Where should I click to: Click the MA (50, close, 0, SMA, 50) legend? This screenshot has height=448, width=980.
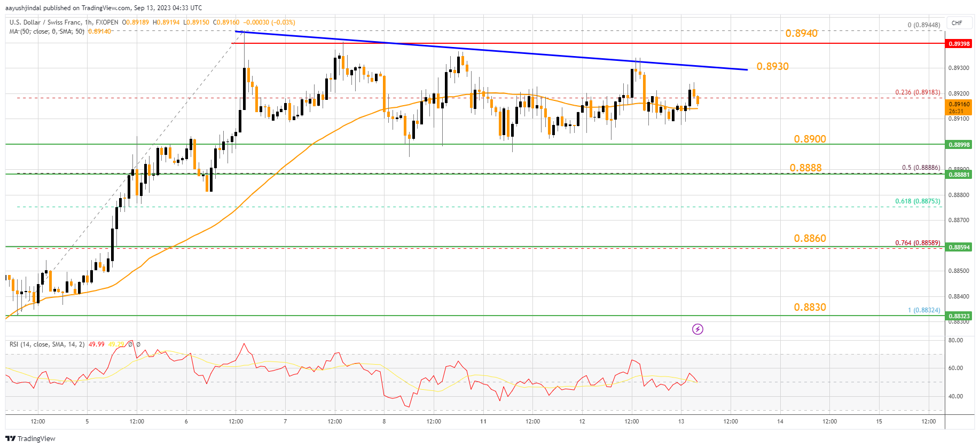click(47, 32)
